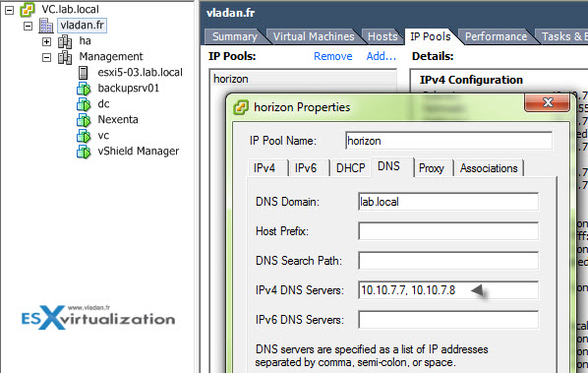
Task: Select vShield Manager in the tree
Action: (139, 152)
